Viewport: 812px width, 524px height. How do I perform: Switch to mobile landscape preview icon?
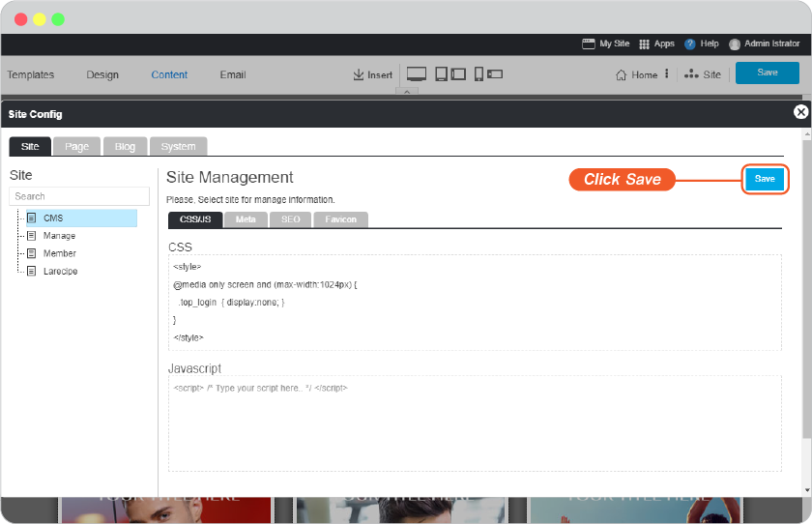point(495,74)
